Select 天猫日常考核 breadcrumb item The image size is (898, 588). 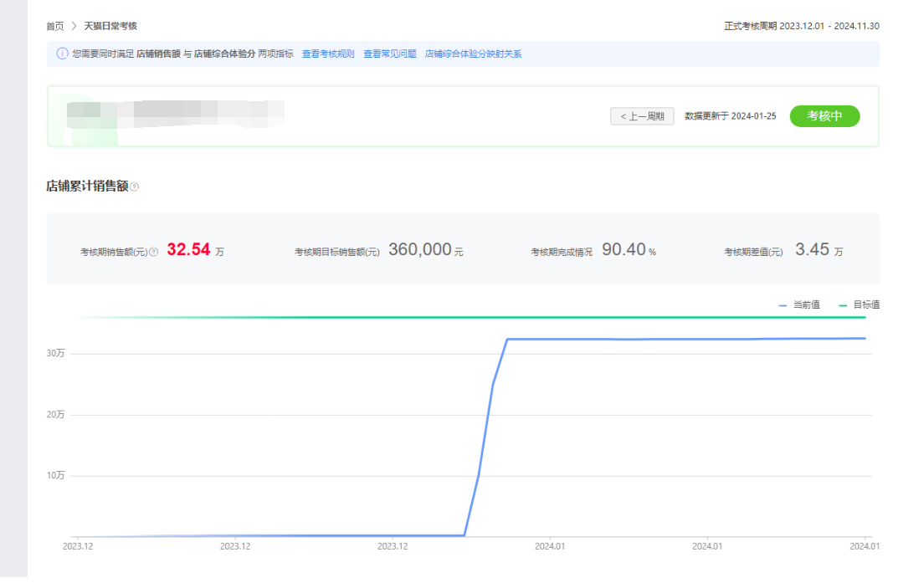tap(110, 27)
